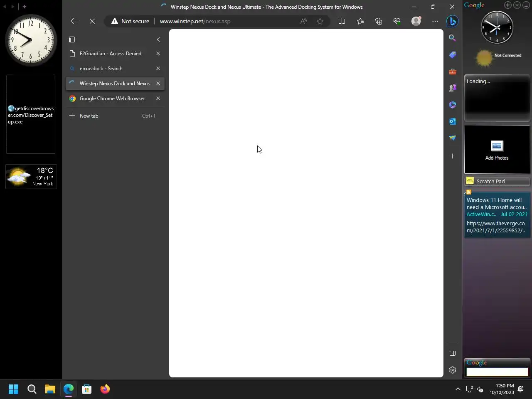Collapse the vertical tabs pane
Screen dimensions: 532x399
click(x=158, y=39)
